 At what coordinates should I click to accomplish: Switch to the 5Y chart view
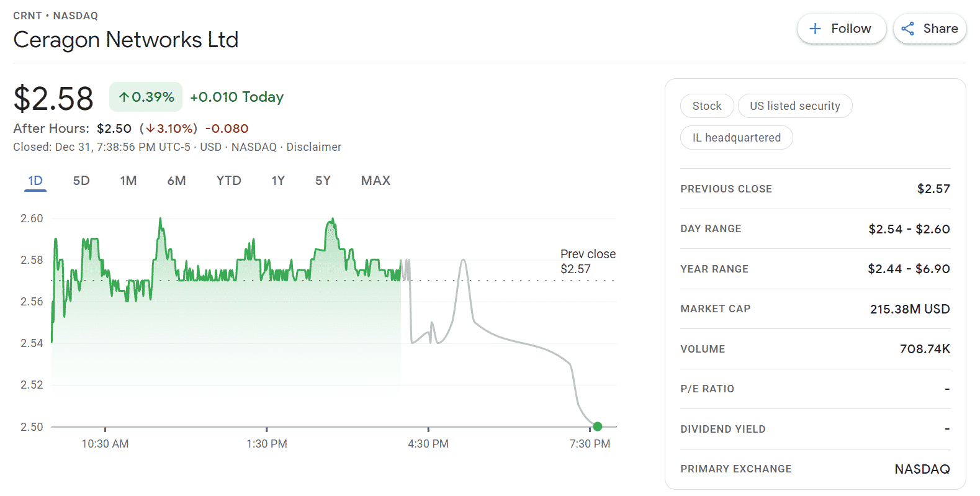pyautogui.click(x=323, y=181)
